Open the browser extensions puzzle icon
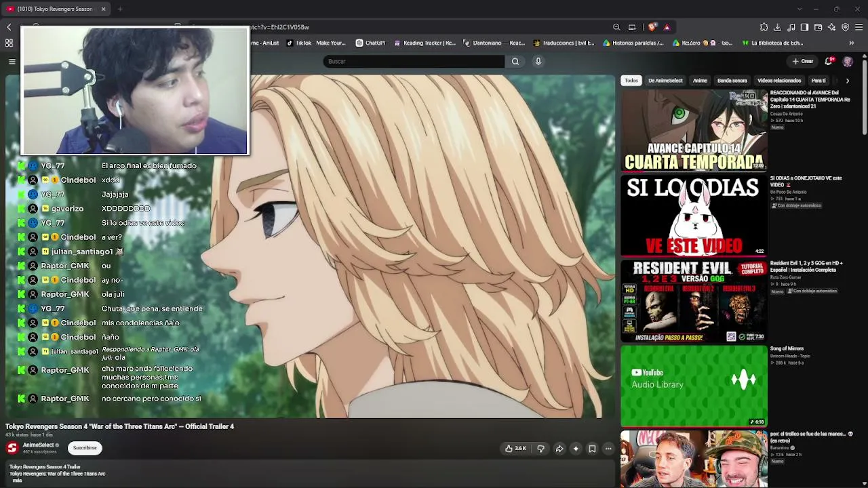The image size is (868, 488). coord(764,27)
